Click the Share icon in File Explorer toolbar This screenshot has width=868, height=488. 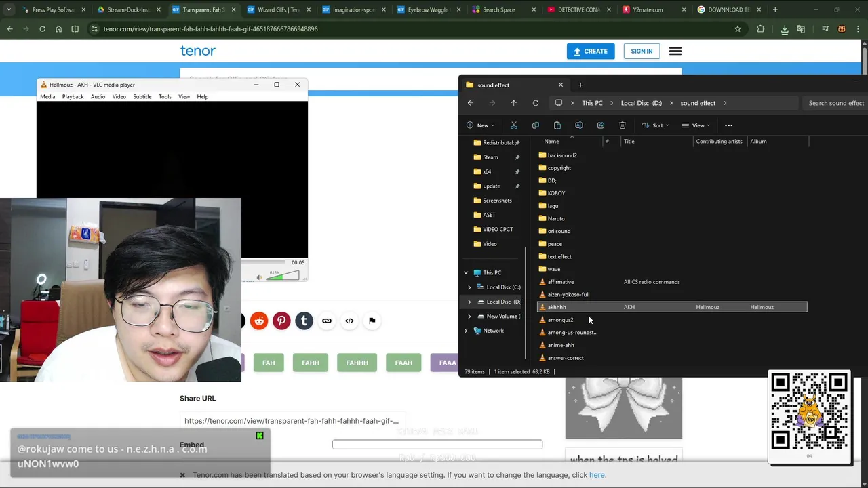pos(601,125)
